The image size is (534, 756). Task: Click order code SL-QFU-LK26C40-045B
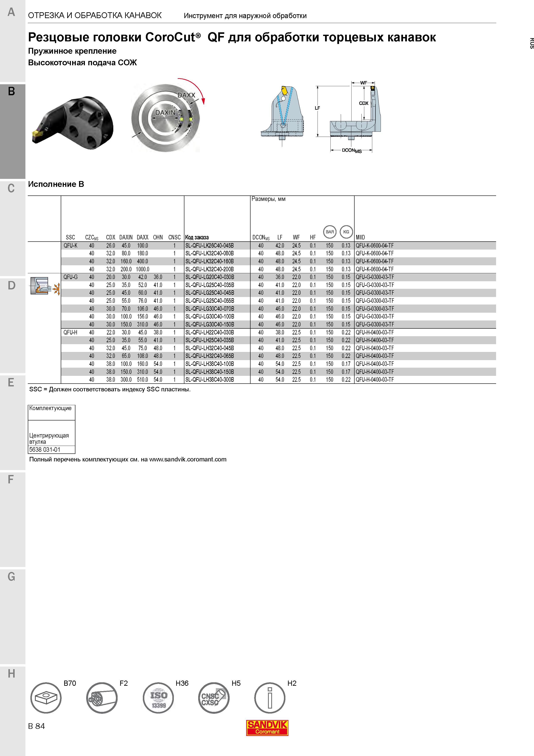[x=210, y=246]
